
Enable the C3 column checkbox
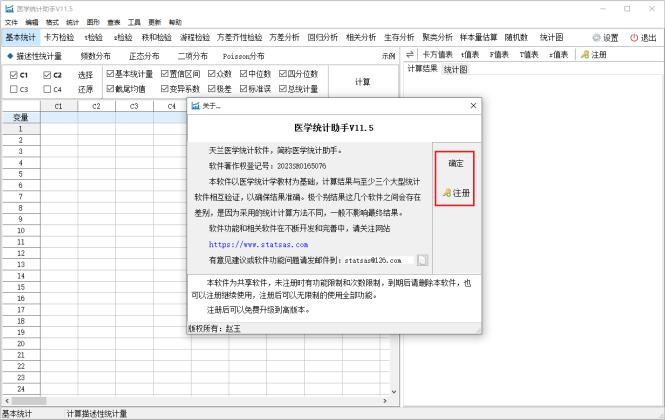click(14, 89)
